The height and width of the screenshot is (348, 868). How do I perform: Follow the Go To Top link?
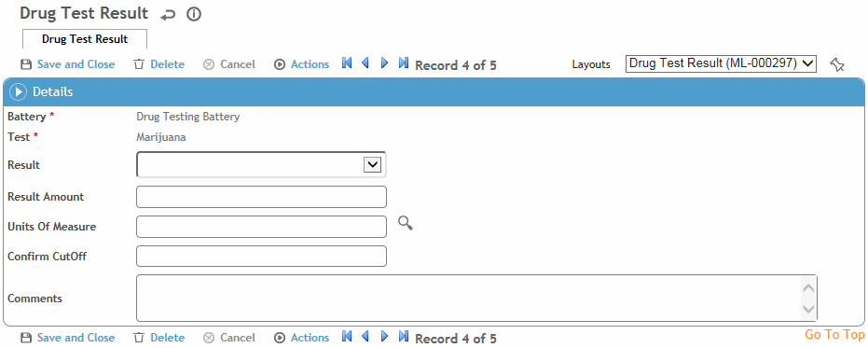(834, 334)
